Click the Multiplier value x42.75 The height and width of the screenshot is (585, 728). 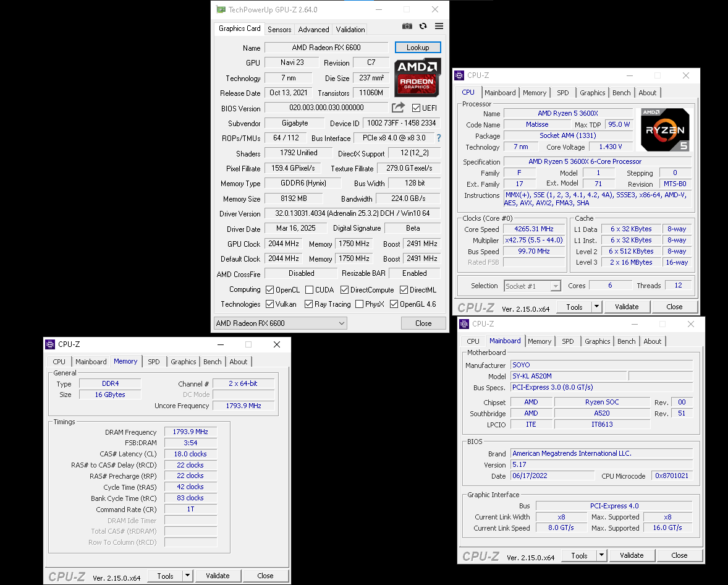click(x=534, y=240)
